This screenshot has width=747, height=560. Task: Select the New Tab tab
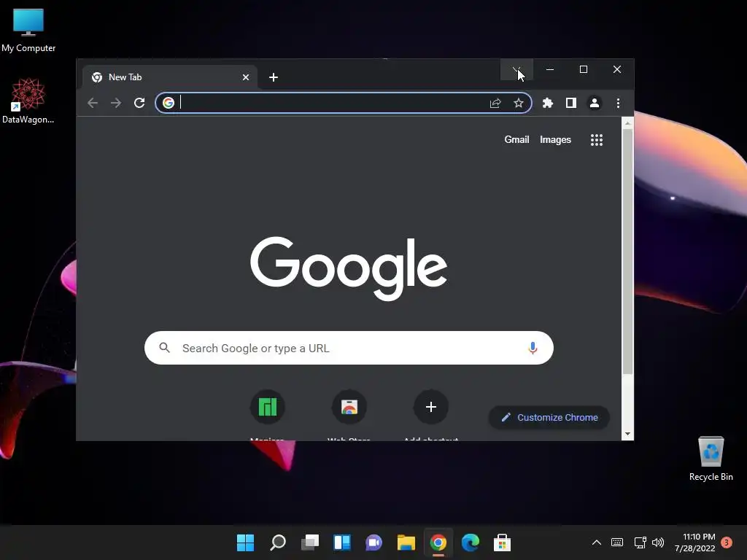point(169,77)
